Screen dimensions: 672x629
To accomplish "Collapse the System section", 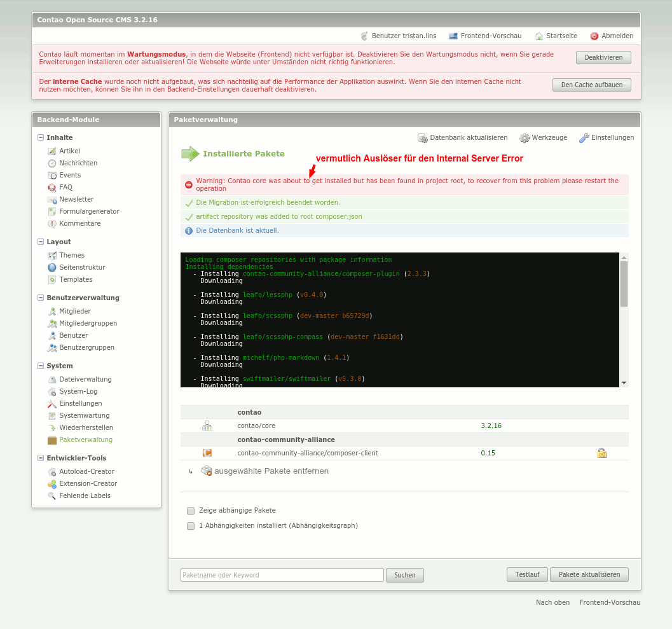I will tap(41, 366).
